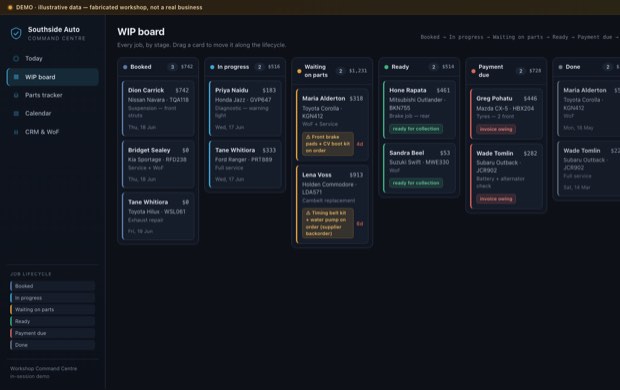This screenshot has height=390, width=620.
Task: Click the Ready column $514 total
Action: point(448,67)
